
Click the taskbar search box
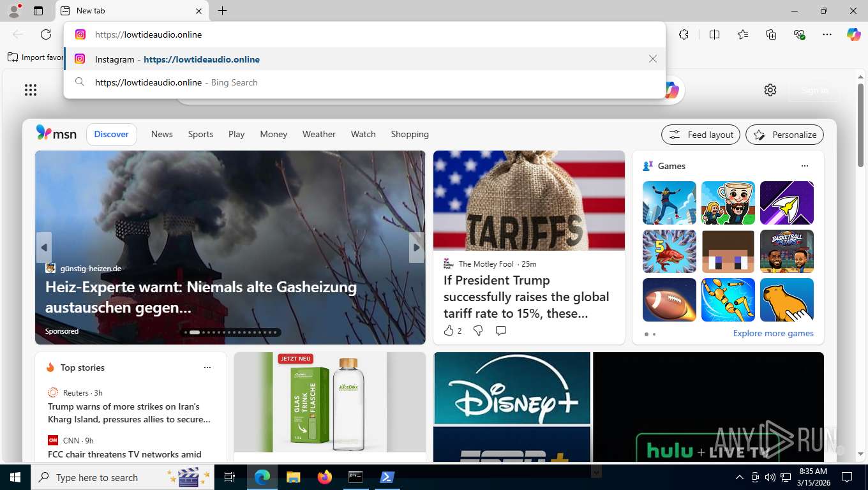pyautogui.click(x=123, y=477)
